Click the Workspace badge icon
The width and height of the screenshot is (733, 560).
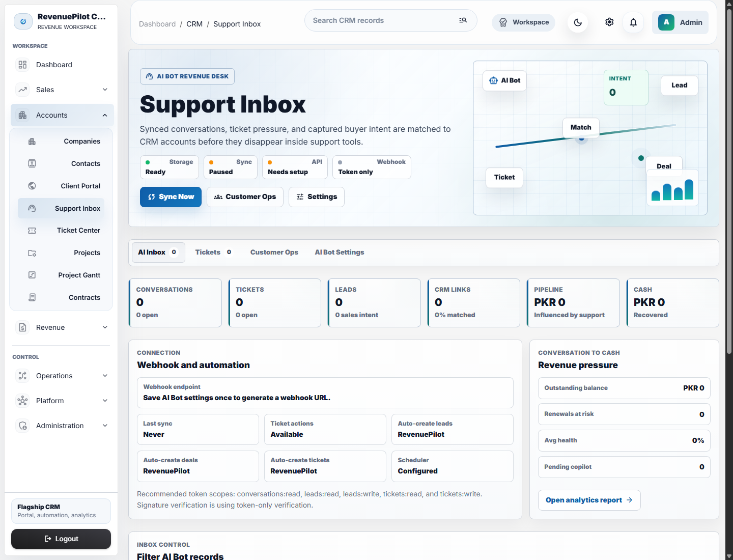pyautogui.click(x=503, y=22)
